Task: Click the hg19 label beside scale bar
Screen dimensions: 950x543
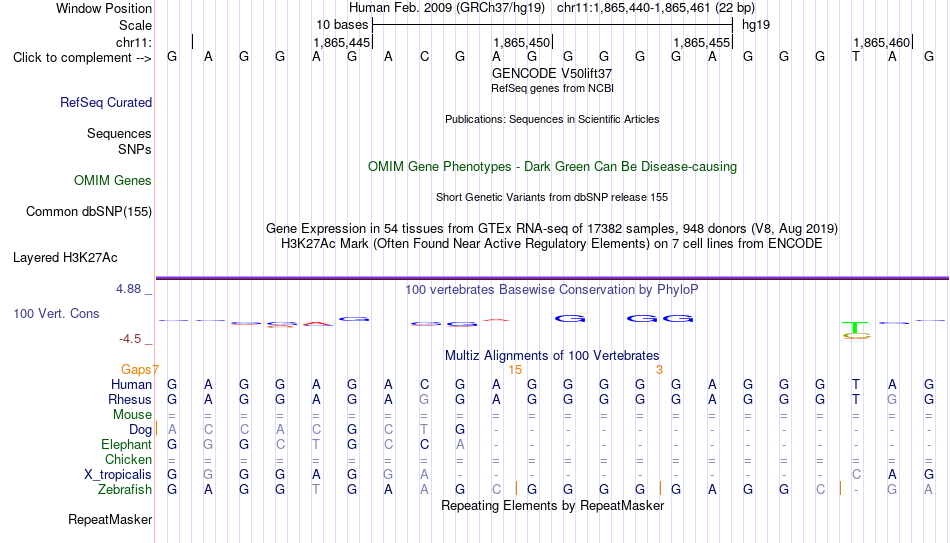Action: click(x=756, y=25)
